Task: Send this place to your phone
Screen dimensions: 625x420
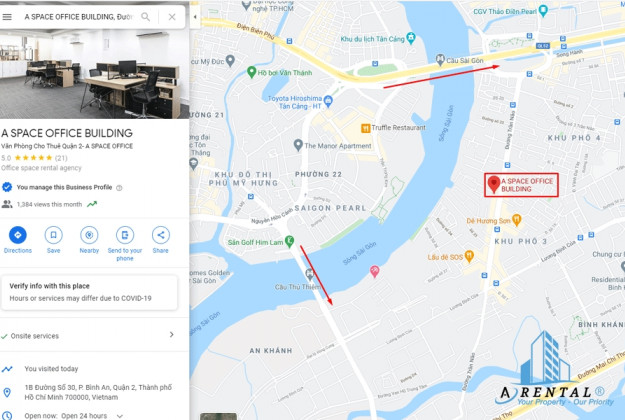Action: [125, 243]
